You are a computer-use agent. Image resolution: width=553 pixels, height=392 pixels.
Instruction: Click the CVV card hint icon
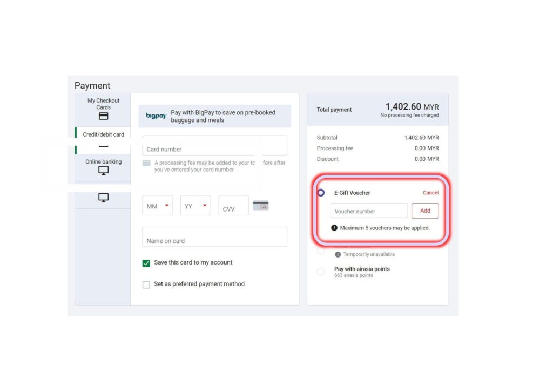pyautogui.click(x=261, y=205)
